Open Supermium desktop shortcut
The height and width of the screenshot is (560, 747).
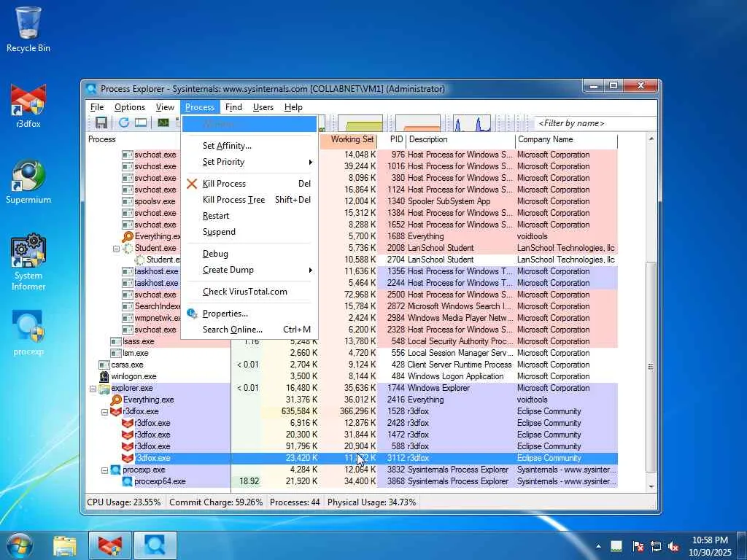point(28,182)
